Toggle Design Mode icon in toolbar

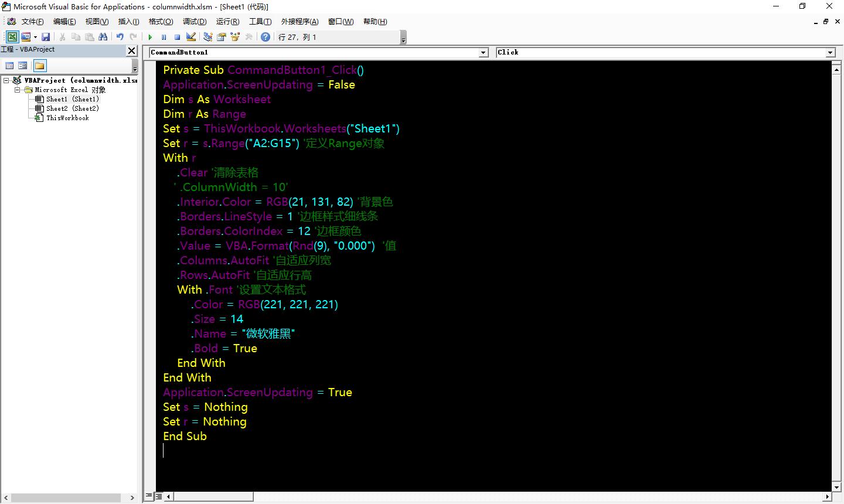[x=191, y=37]
